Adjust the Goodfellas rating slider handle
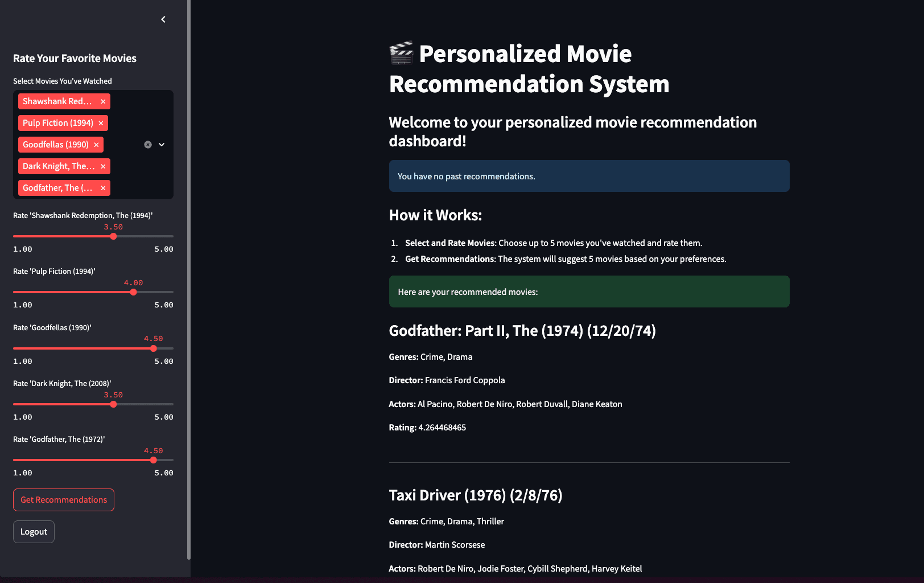The width and height of the screenshot is (924, 583). click(x=154, y=348)
